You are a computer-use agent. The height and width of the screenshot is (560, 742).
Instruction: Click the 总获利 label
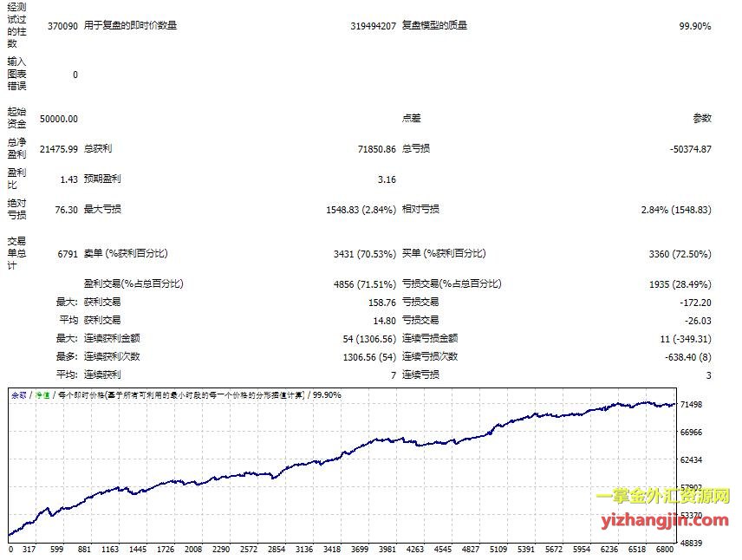[x=98, y=148]
